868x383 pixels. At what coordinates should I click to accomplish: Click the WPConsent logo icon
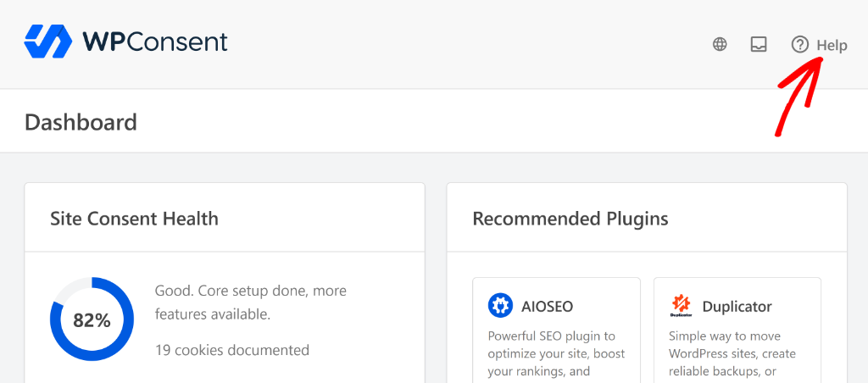tap(48, 42)
